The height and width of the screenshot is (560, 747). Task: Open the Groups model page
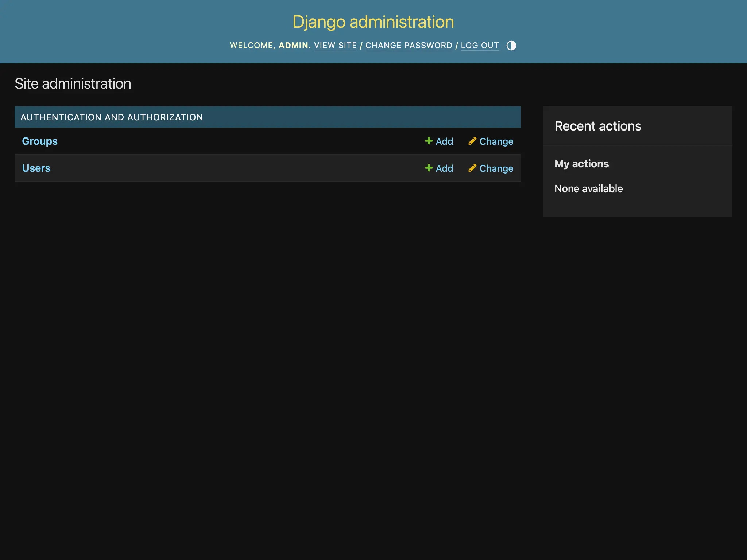click(39, 141)
